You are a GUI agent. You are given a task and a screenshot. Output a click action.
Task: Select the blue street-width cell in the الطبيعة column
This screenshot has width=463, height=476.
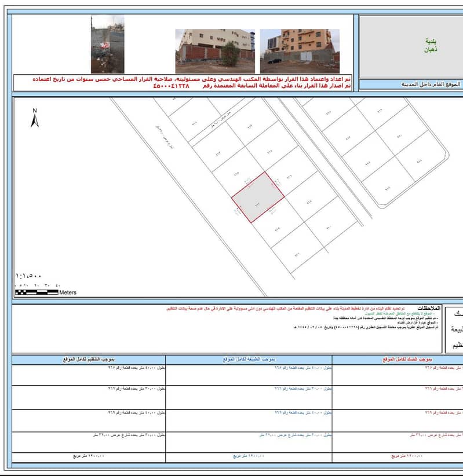249,442
